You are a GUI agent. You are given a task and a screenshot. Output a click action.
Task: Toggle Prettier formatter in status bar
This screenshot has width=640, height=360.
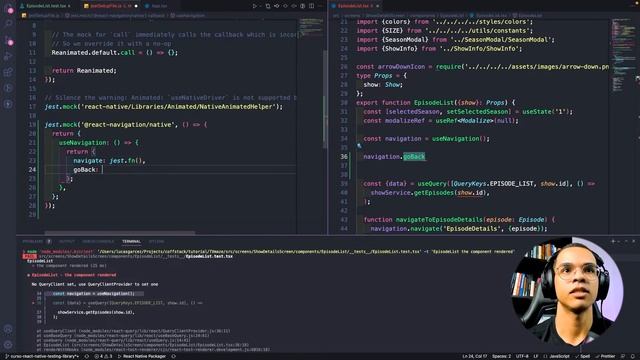[605, 356]
